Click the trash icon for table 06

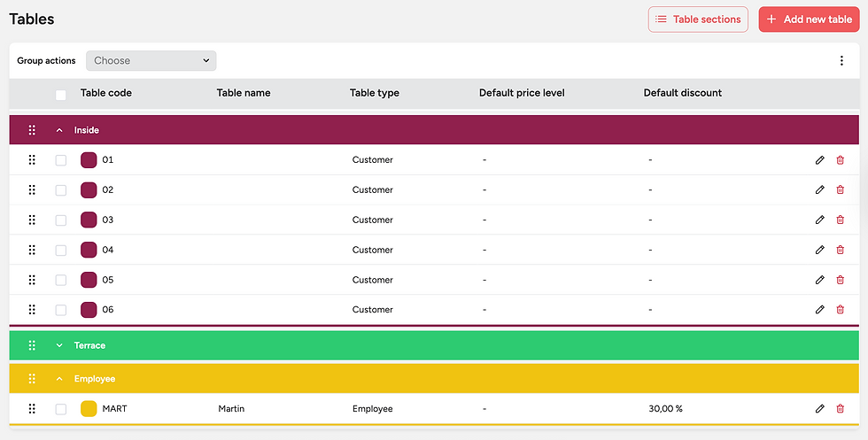click(840, 310)
